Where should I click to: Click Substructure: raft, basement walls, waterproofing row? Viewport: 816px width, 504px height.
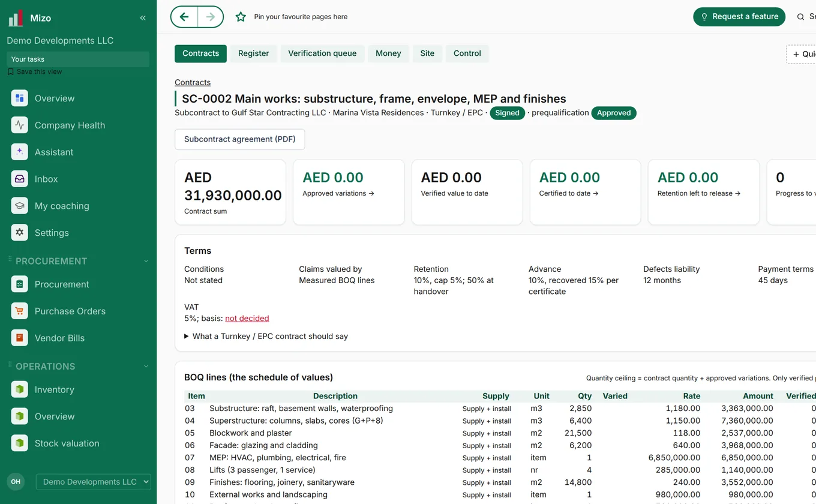tap(500, 409)
